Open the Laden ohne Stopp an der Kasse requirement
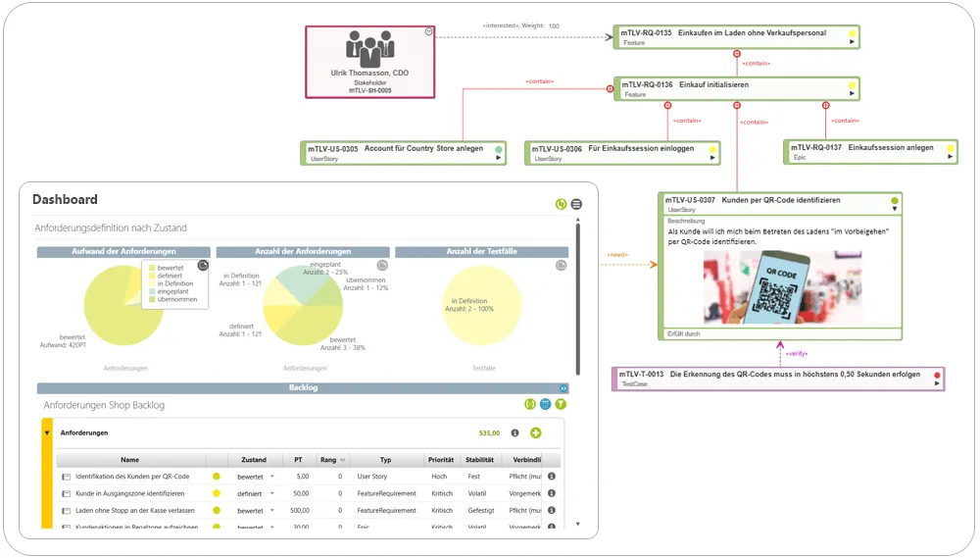 pyautogui.click(x=134, y=511)
